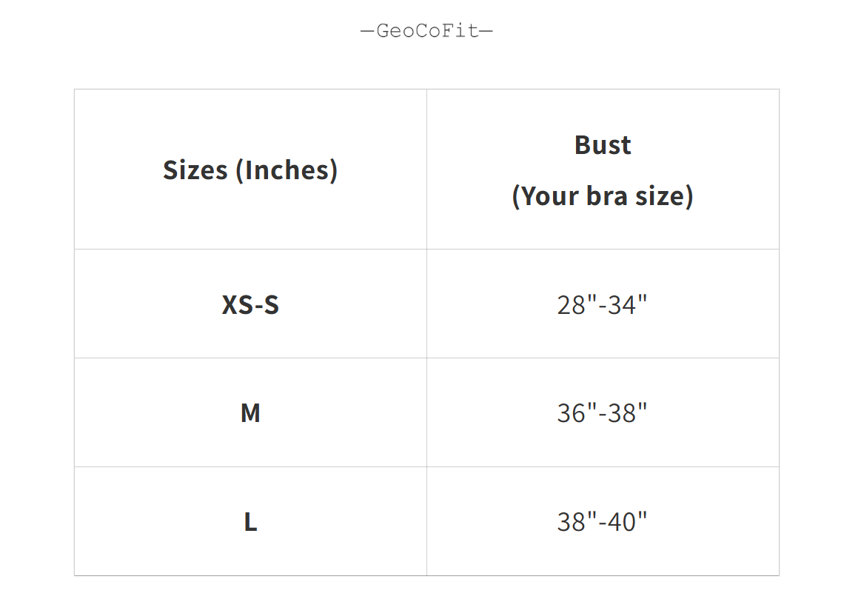Click the word "size)" in header
Viewport: 861px width, 616px height.
pyautogui.click(x=664, y=196)
